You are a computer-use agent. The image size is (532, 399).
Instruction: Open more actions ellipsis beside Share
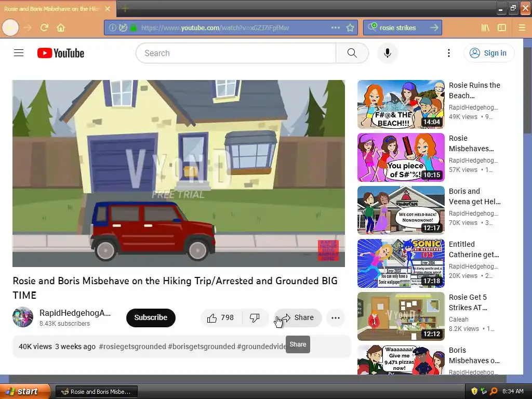[x=335, y=318]
